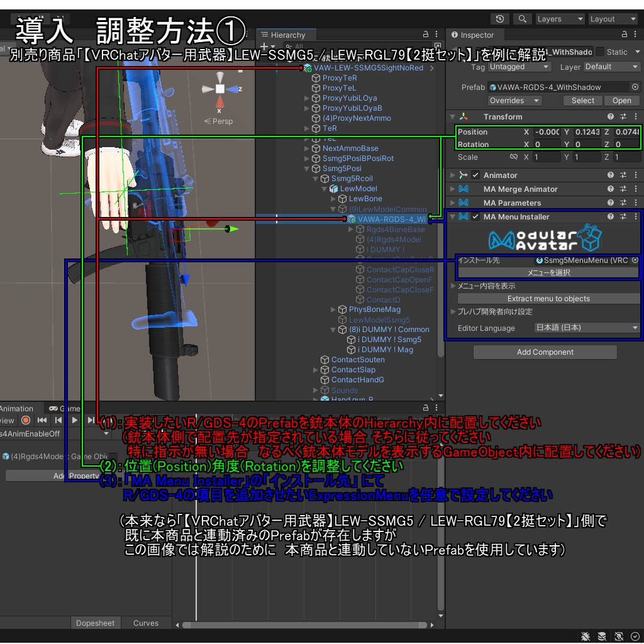Image resolution: width=644 pixels, height=644 pixels.
Task: Open the Prefab object picker circle
Action: 635,87
